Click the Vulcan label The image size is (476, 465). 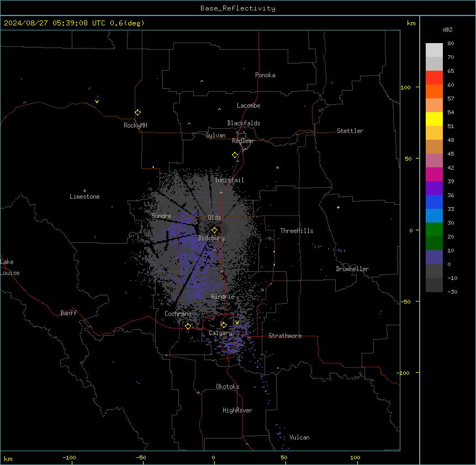click(x=299, y=437)
